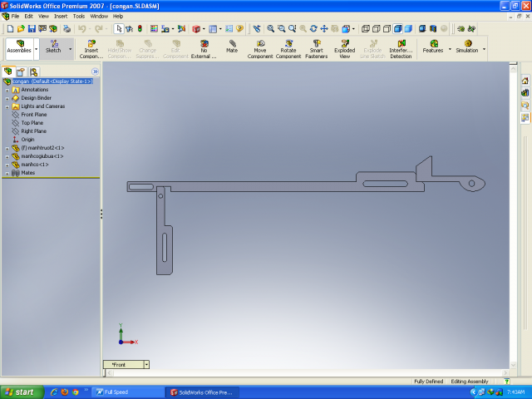
Task: Toggle Hidden Lines Visible display style
Action: [x=377, y=29]
